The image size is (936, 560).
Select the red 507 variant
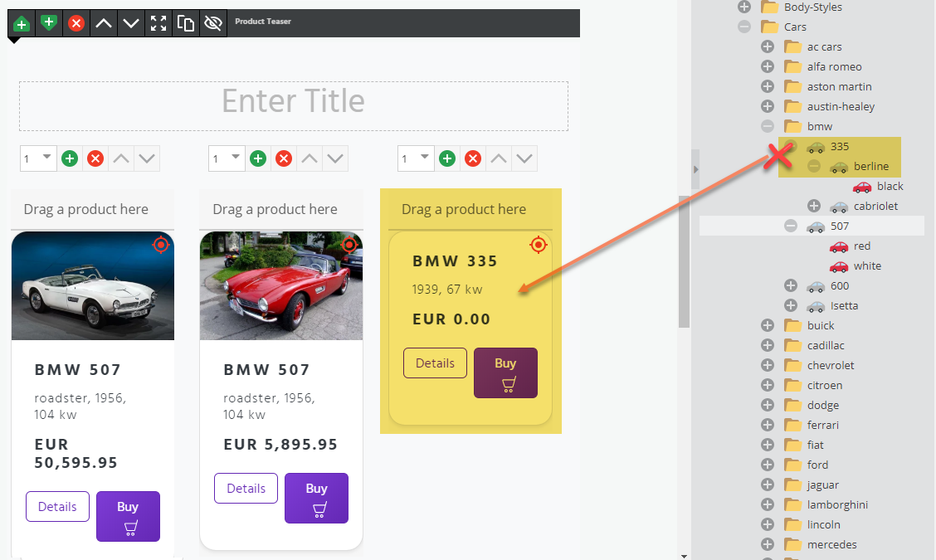pos(861,246)
